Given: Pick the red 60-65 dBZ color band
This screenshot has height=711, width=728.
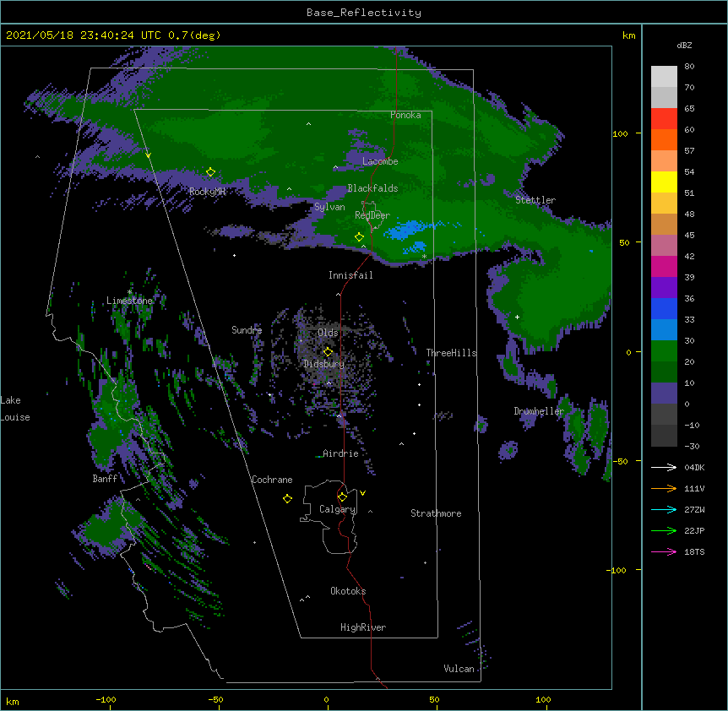Looking at the screenshot, I should pyautogui.click(x=664, y=118).
